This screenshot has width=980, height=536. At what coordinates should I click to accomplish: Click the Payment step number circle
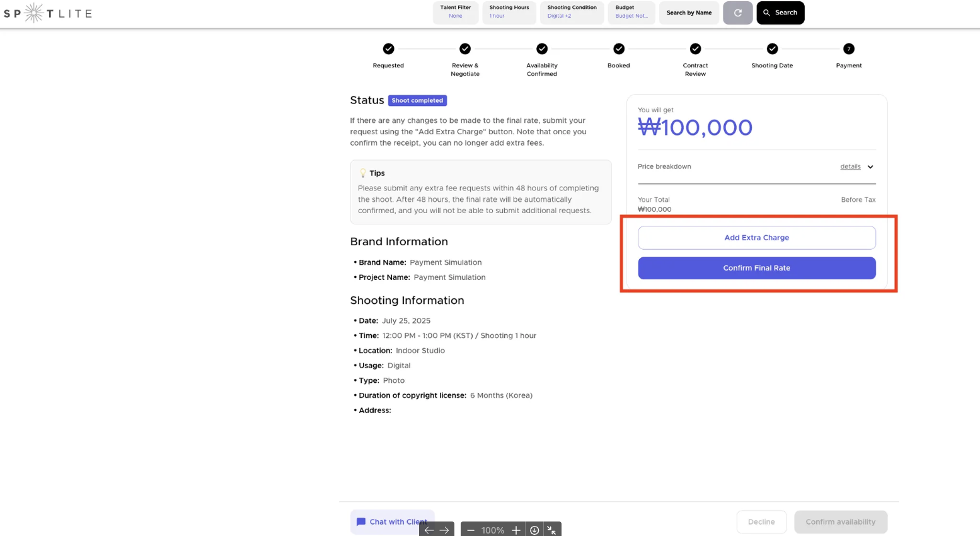(848, 49)
